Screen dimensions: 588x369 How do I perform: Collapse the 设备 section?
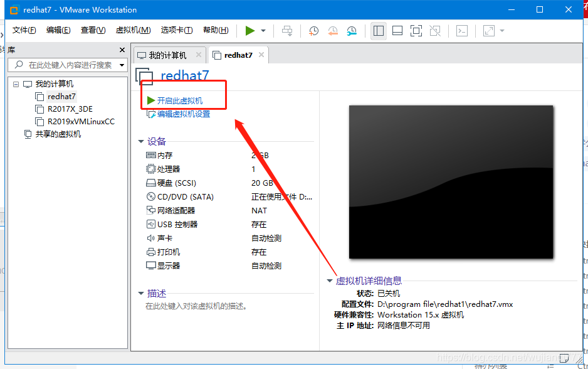(x=141, y=142)
